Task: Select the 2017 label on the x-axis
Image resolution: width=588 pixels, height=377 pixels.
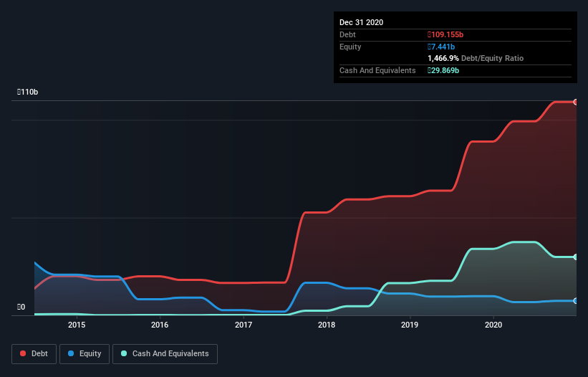Action: [244, 325]
